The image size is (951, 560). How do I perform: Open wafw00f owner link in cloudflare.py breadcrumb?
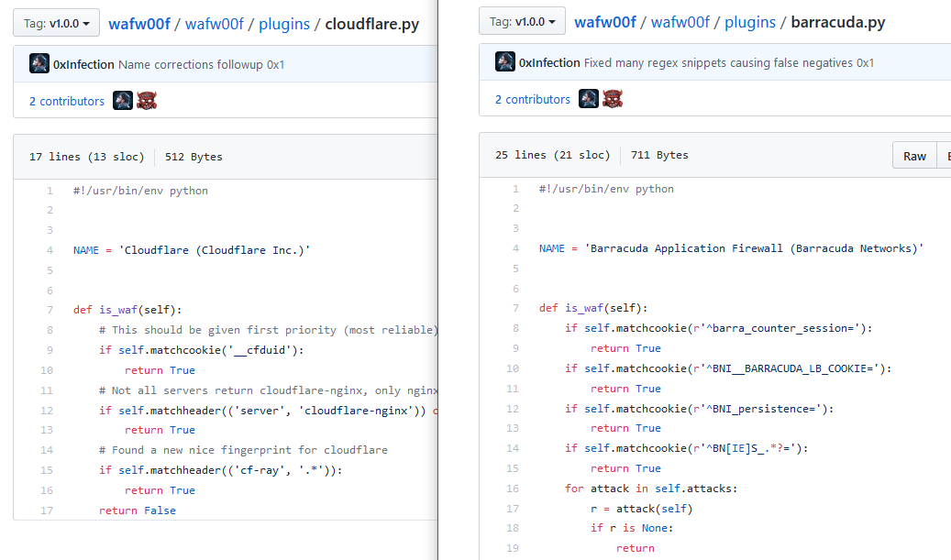tap(139, 24)
